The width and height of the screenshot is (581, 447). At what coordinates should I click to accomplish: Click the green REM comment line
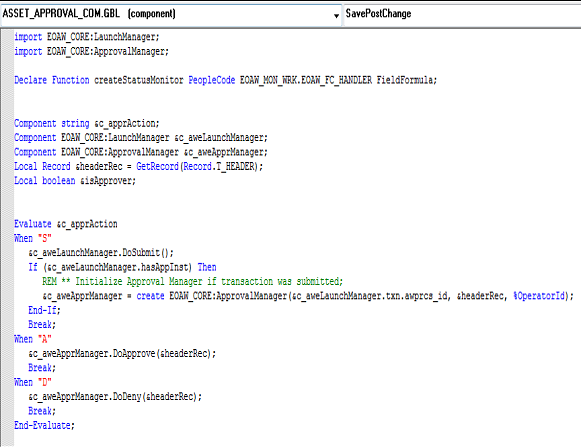193,281
